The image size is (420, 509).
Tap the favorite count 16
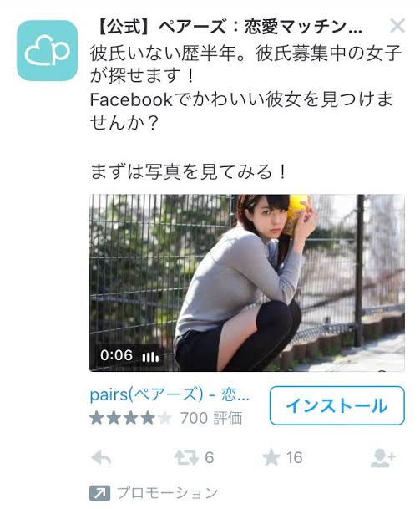coord(294,458)
